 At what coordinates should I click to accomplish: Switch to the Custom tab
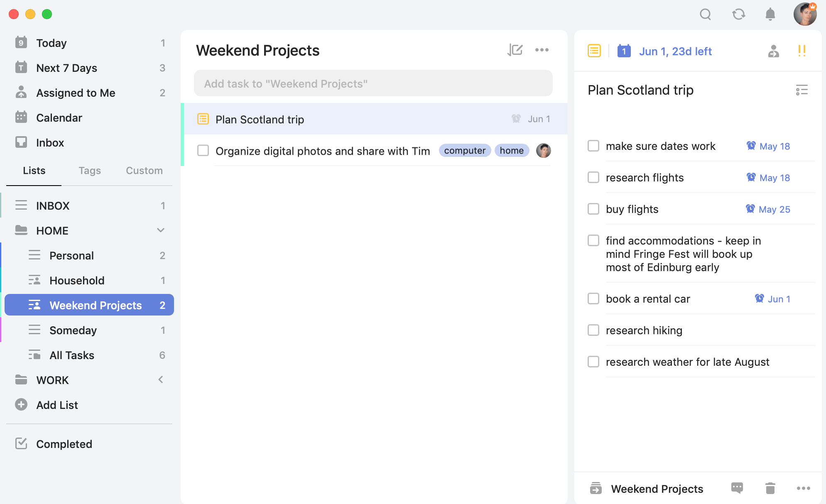click(x=144, y=171)
